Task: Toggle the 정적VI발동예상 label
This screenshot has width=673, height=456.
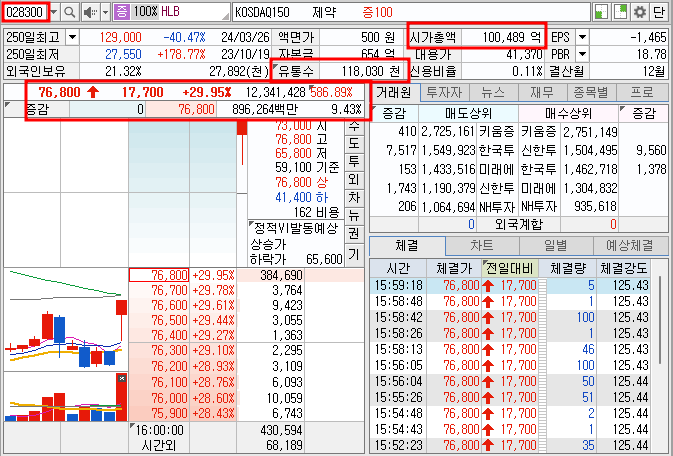Action: (295, 228)
